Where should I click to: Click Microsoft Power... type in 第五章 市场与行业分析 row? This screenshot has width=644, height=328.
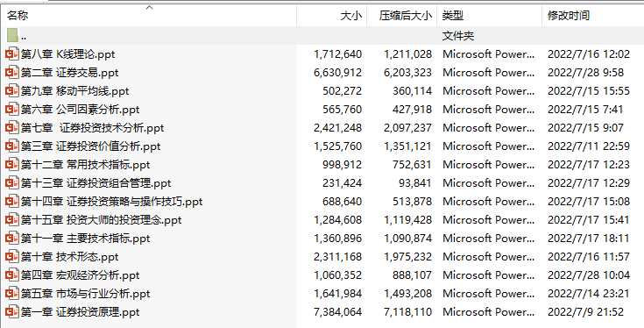[488, 294]
